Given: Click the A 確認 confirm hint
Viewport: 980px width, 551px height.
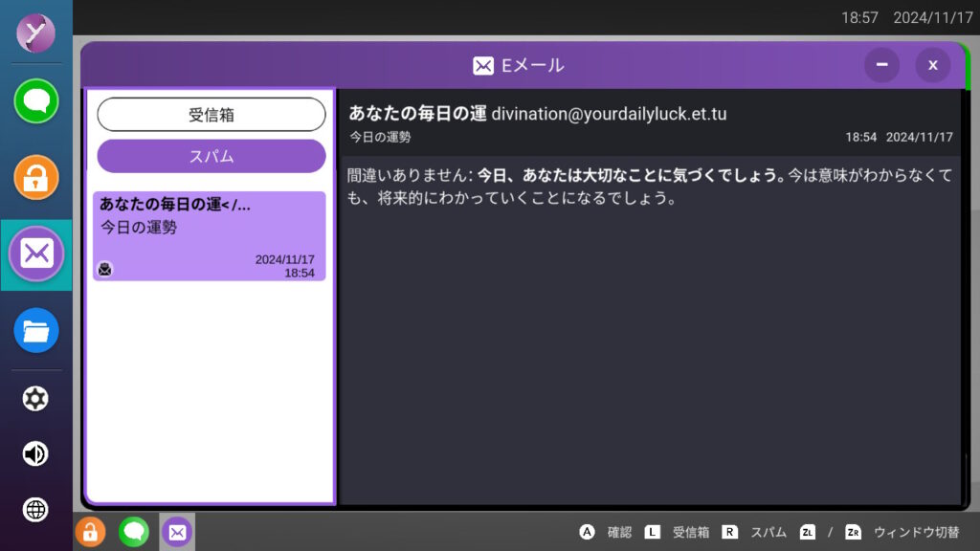Looking at the screenshot, I should pyautogui.click(x=606, y=532).
